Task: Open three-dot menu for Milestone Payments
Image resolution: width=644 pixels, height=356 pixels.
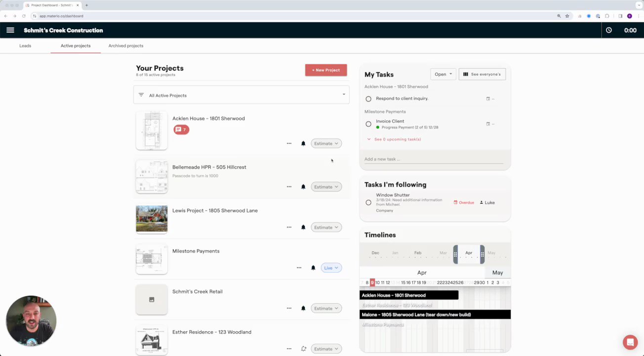Action: click(299, 268)
